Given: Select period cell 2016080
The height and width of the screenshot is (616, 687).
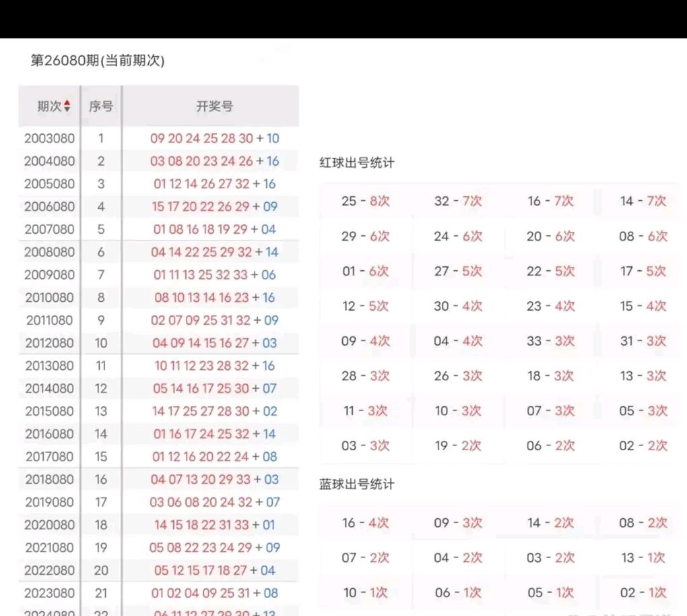Looking at the screenshot, I should 50,434.
